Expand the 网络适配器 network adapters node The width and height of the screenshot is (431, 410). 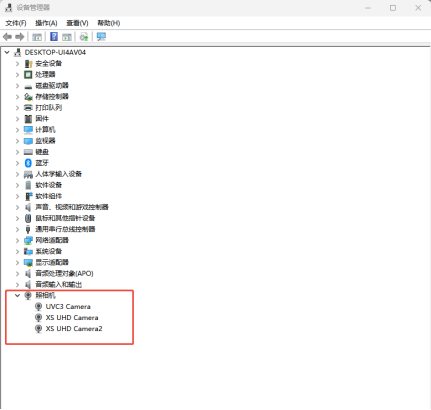pos(17,240)
